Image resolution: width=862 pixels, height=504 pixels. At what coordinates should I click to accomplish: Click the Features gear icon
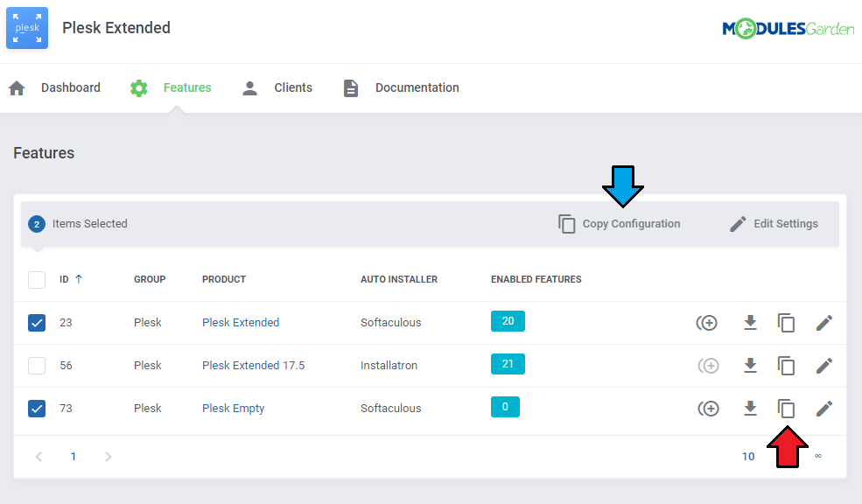pos(139,88)
